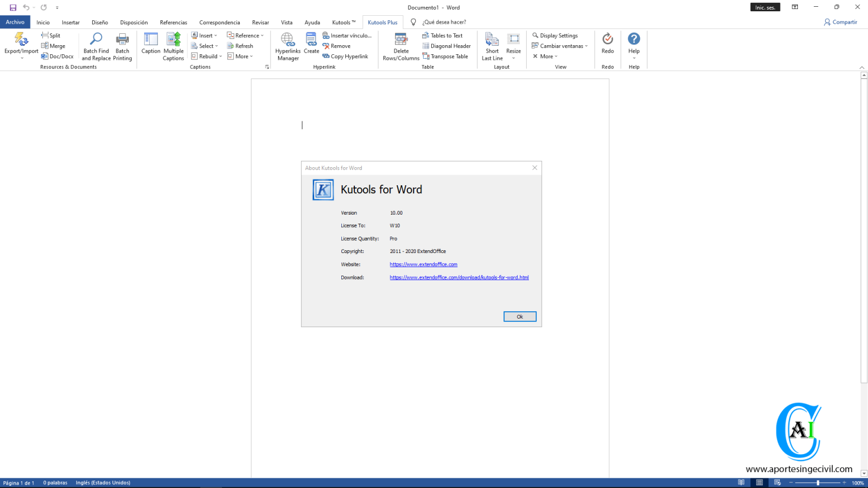
Task: Enable Read Mode from the status bar
Action: pos(741,483)
